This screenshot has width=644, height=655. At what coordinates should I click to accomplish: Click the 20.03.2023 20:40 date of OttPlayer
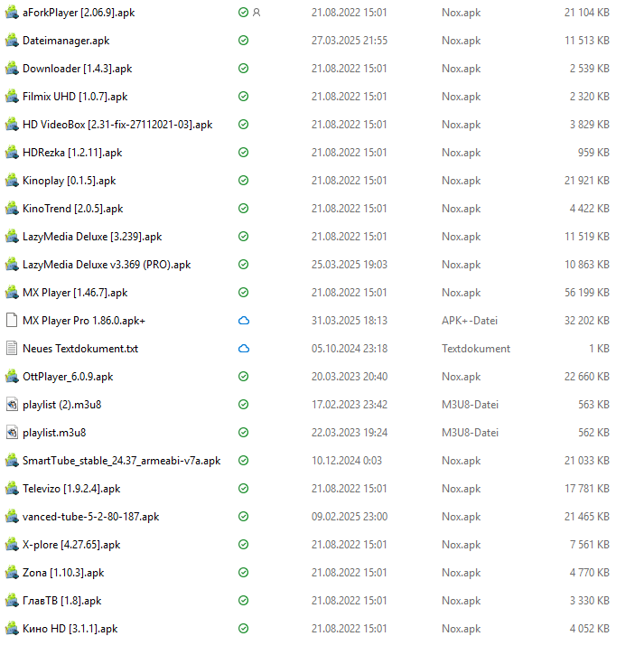[x=349, y=377]
